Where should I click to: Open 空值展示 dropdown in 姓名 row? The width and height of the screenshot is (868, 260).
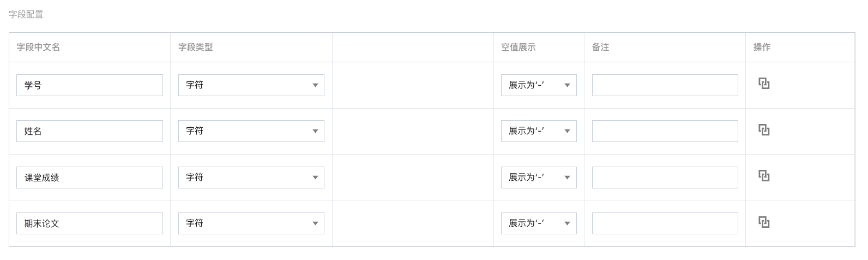click(539, 131)
